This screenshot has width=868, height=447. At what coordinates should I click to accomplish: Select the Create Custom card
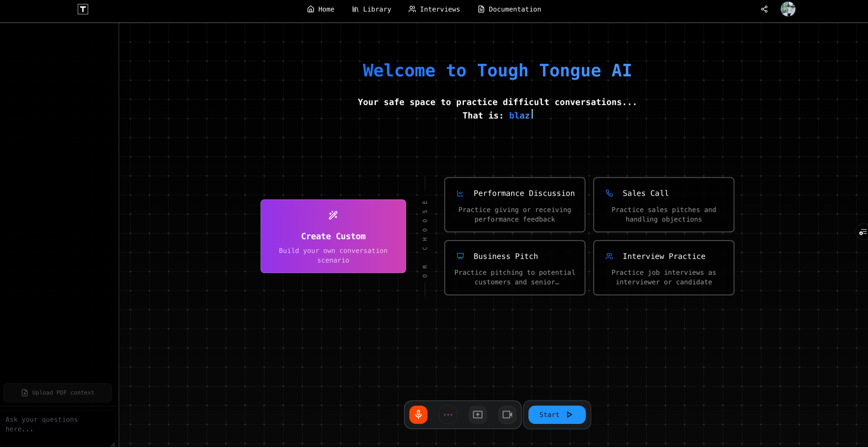(333, 236)
